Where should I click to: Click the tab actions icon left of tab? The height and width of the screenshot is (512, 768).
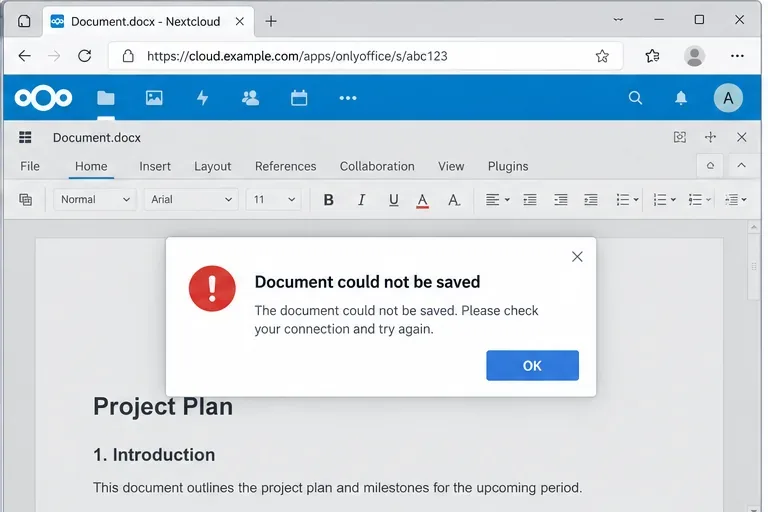click(x=24, y=21)
